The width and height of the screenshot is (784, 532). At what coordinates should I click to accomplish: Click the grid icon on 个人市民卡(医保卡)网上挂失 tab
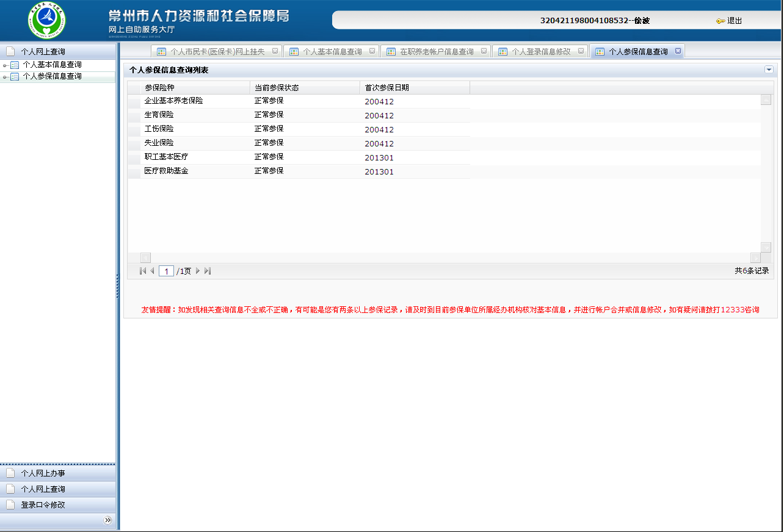(x=162, y=52)
